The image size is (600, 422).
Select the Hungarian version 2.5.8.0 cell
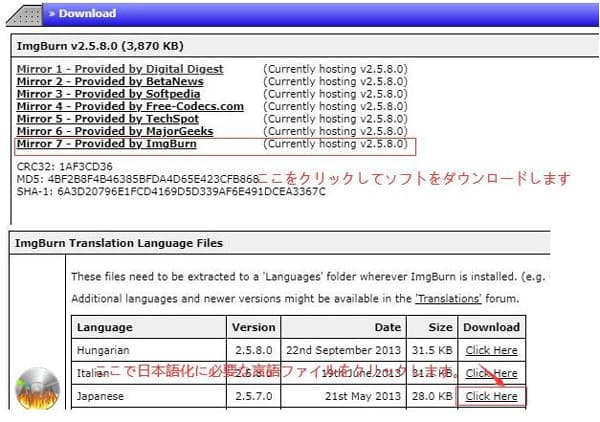point(253,350)
